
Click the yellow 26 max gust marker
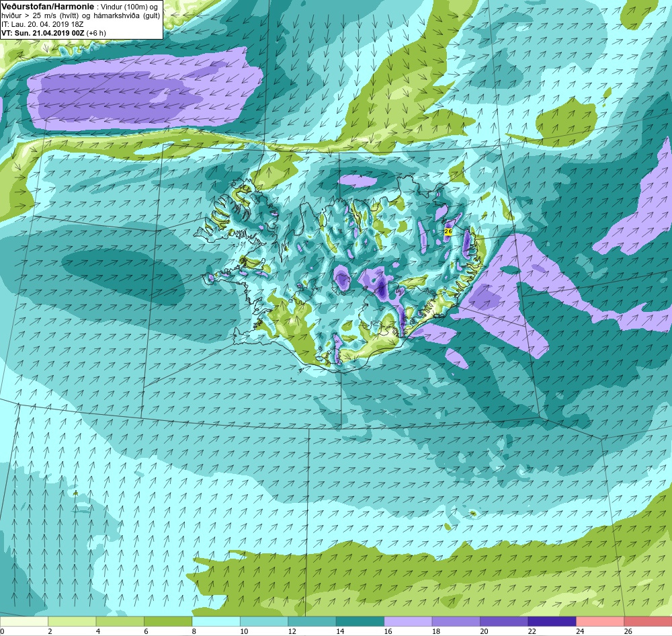448,231
